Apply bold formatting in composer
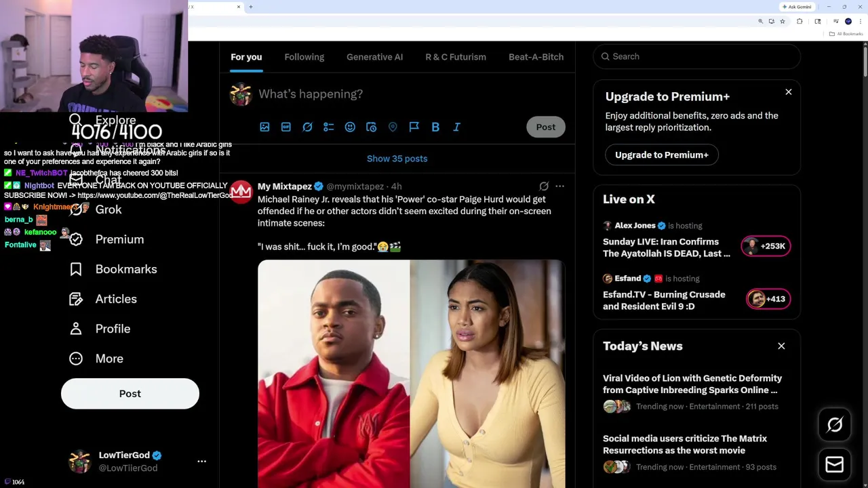This screenshot has width=868, height=488. pyautogui.click(x=435, y=127)
